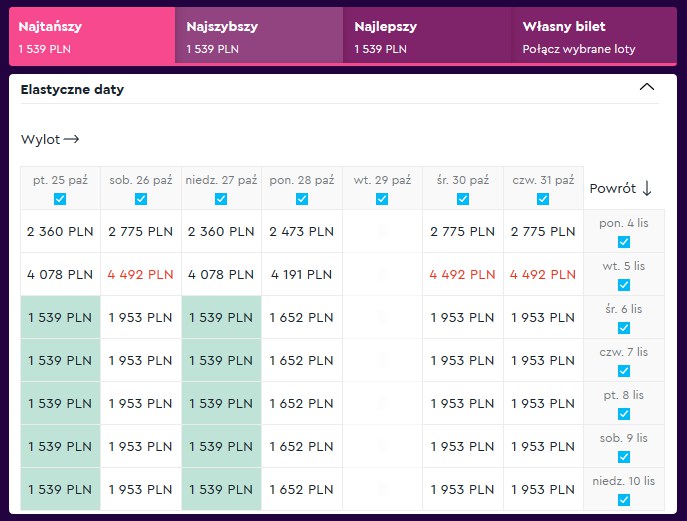Click the Wylot right arrow icon
687x521 pixels.
(71, 139)
